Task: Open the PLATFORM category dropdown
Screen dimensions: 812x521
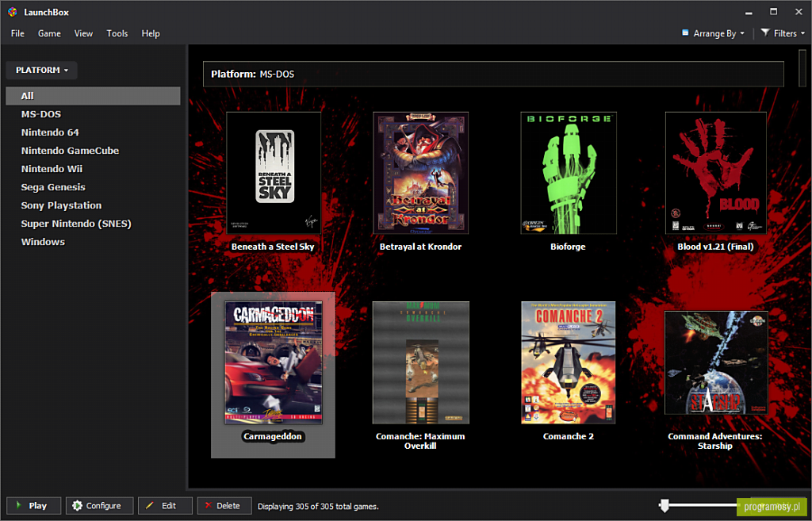Action: 41,70
